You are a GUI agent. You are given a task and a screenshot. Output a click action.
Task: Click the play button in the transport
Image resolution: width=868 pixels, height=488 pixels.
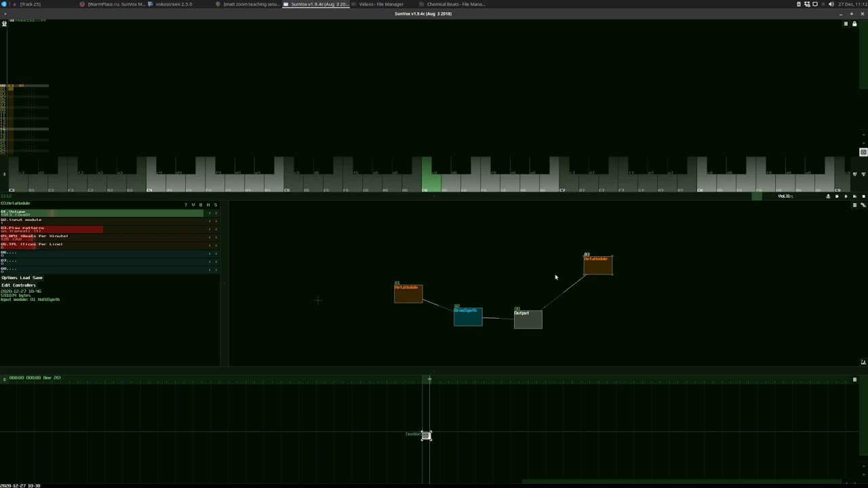(x=846, y=197)
